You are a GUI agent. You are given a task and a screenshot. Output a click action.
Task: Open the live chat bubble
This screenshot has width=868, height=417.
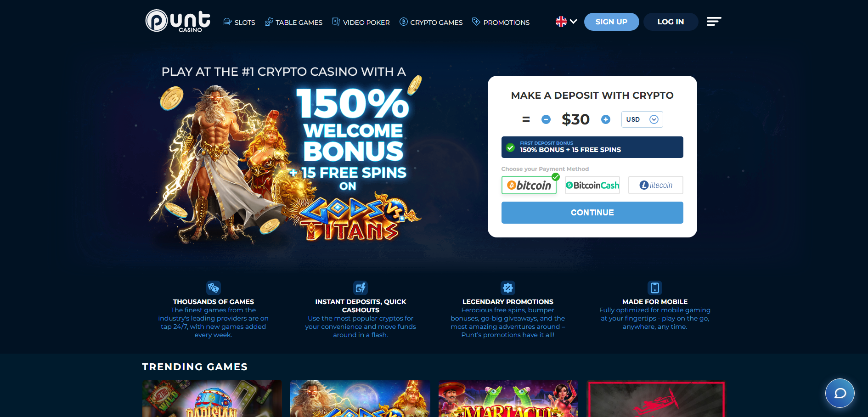(840, 393)
